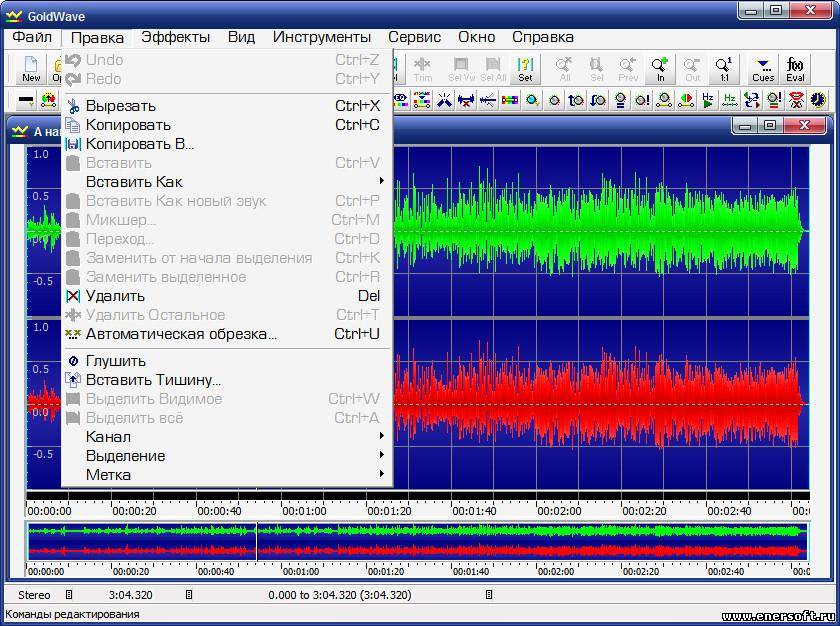
Task: Click the '0.000 to 3:04.320 (3:04.320)' selection text
Action: [340, 595]
